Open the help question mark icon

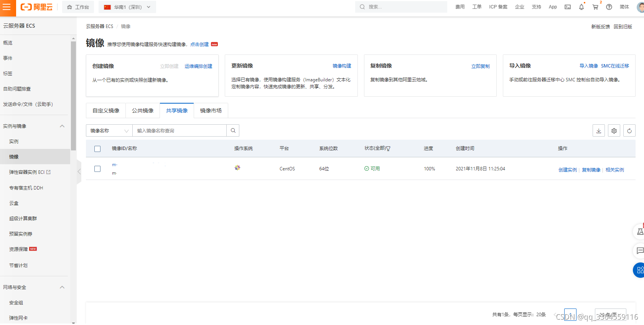tap(609, 7)
